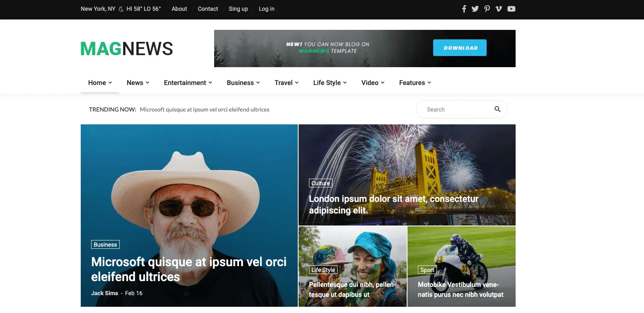
Task: Open the Vimeo social icon
Action: pyautogui.click(x=499, y=9)
